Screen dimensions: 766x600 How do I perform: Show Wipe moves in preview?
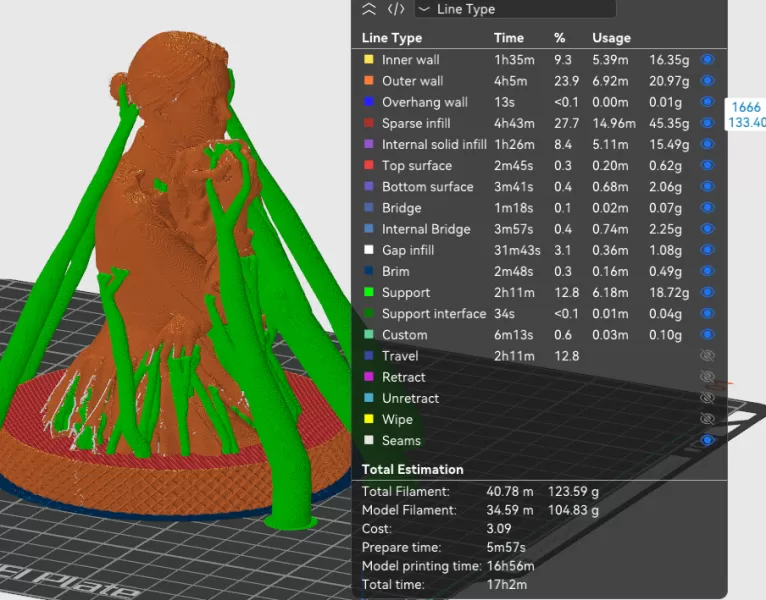[708, 419]
